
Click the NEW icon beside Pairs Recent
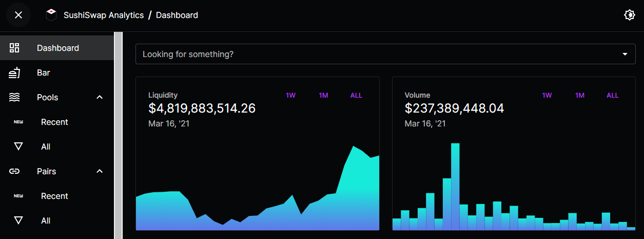click(18, 196)
